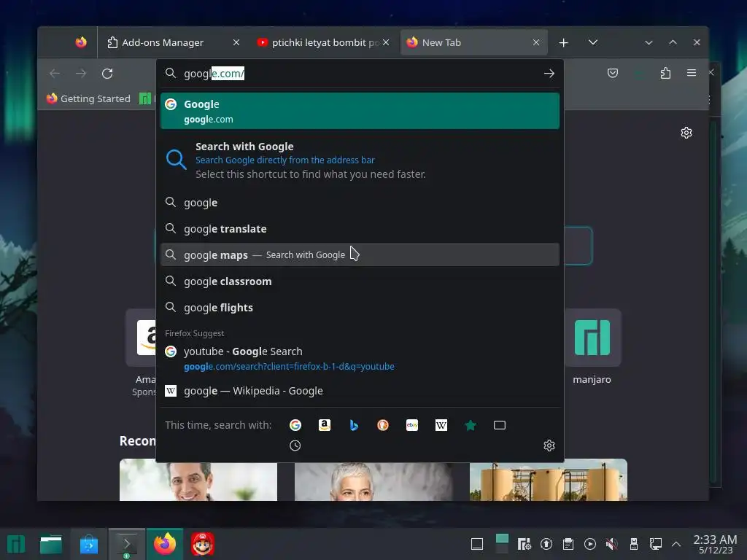Image resolution: width=747 pixels, height=560 pixels.
Task: Select 'google flights' search suggestion
Action: 360,308
